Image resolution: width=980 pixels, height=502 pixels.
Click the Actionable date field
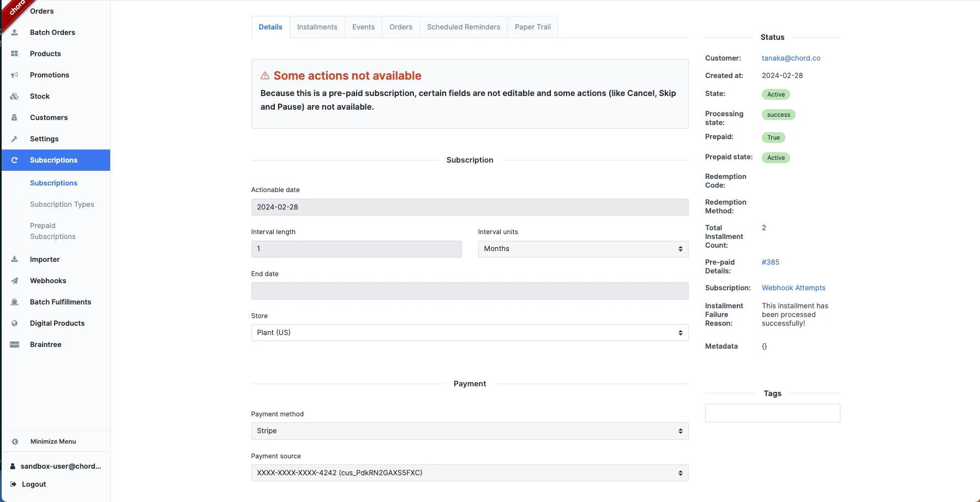(x=470, y=207)
